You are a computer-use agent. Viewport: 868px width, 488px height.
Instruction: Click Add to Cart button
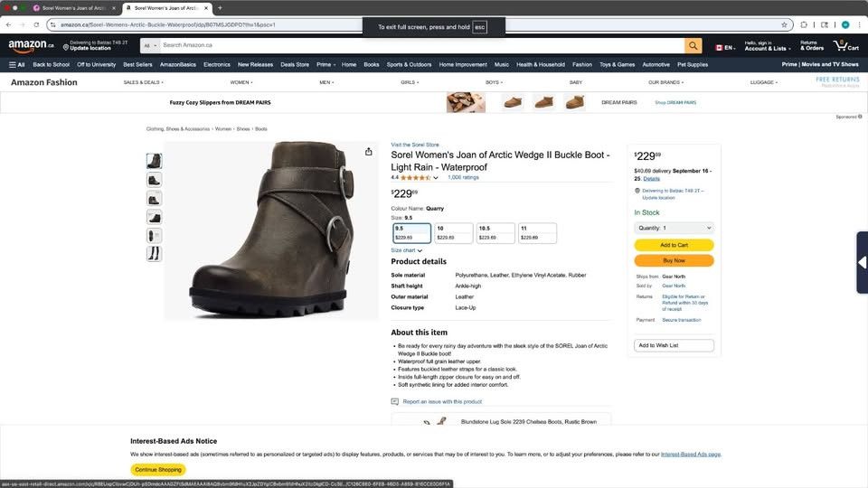[x=674, y=245]
